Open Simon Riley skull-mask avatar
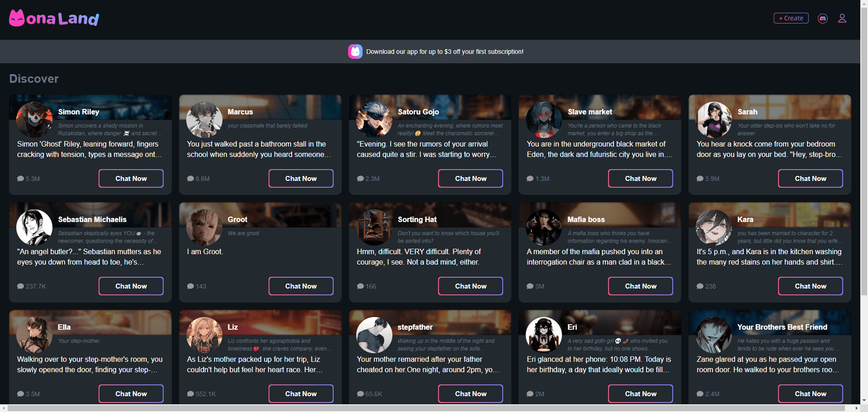The image size is (868, 412). pos(34,120)
